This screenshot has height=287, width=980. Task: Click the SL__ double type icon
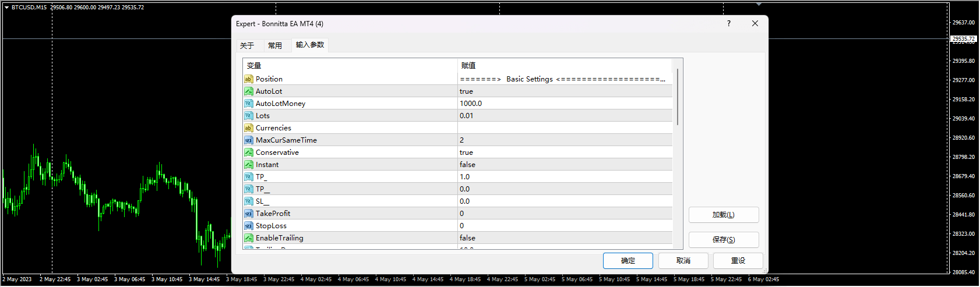[249, 201]
